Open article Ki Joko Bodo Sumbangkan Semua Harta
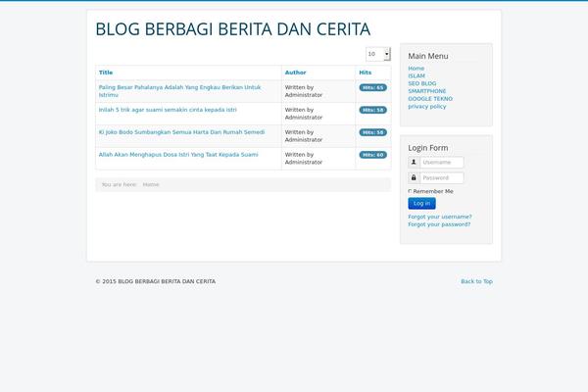The height and width of the screenshot is (392, 588). [181, 132]
